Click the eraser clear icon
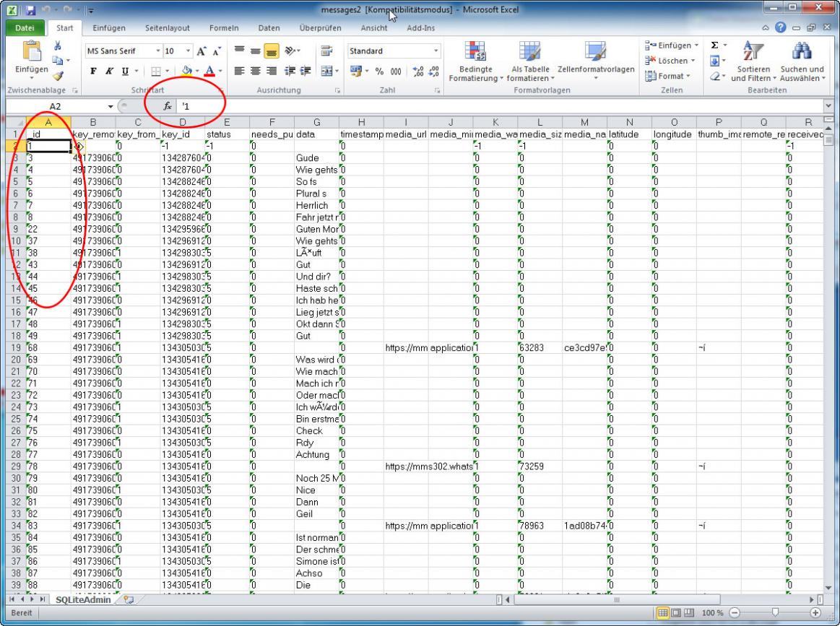The image size is (840, 626). coord(714,77)
